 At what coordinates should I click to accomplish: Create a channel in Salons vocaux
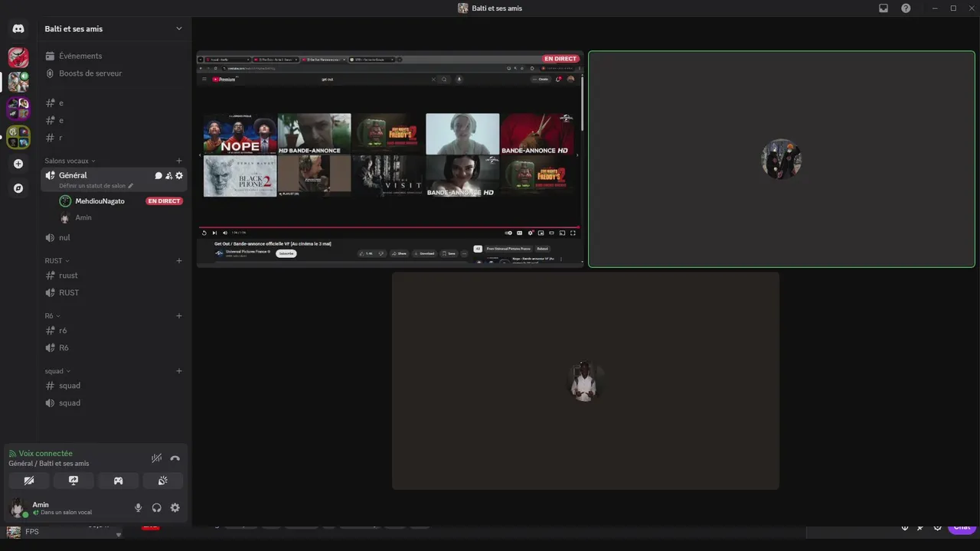179,161
